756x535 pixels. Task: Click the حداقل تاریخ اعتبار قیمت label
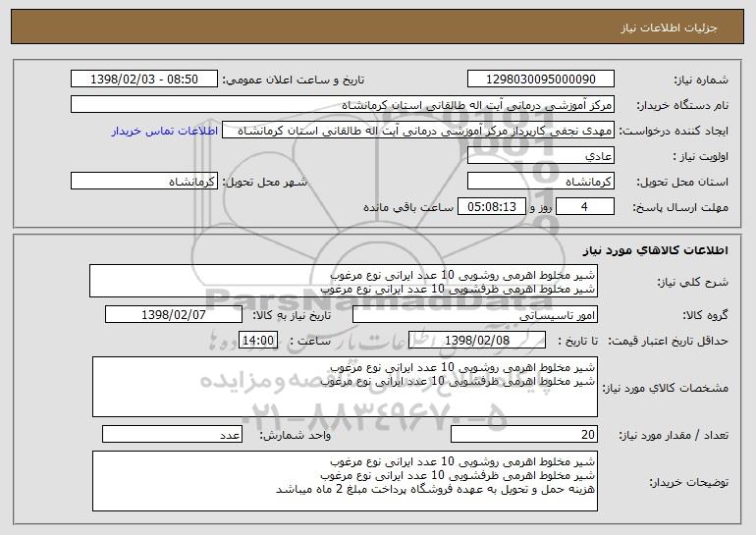point(668,342)
